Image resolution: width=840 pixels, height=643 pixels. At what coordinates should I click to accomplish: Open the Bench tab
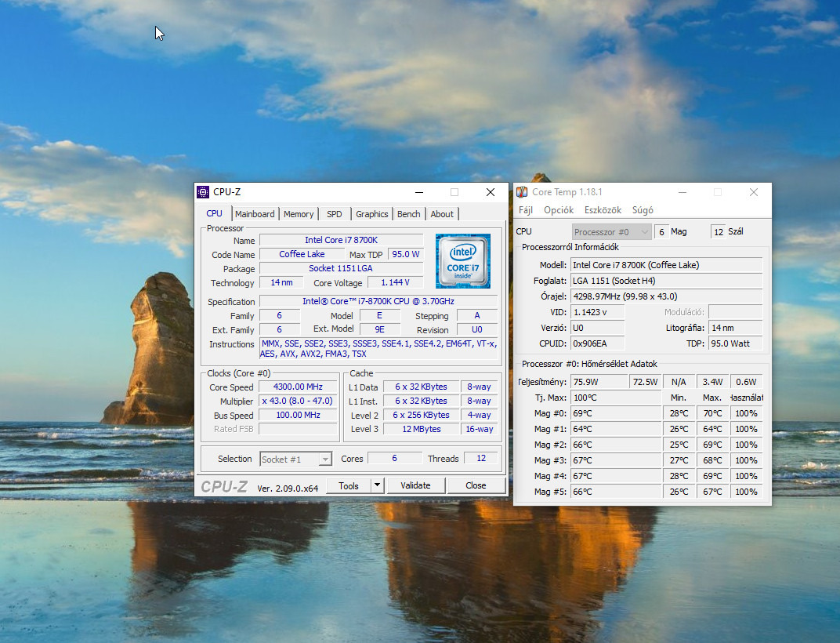pos(409,214)
